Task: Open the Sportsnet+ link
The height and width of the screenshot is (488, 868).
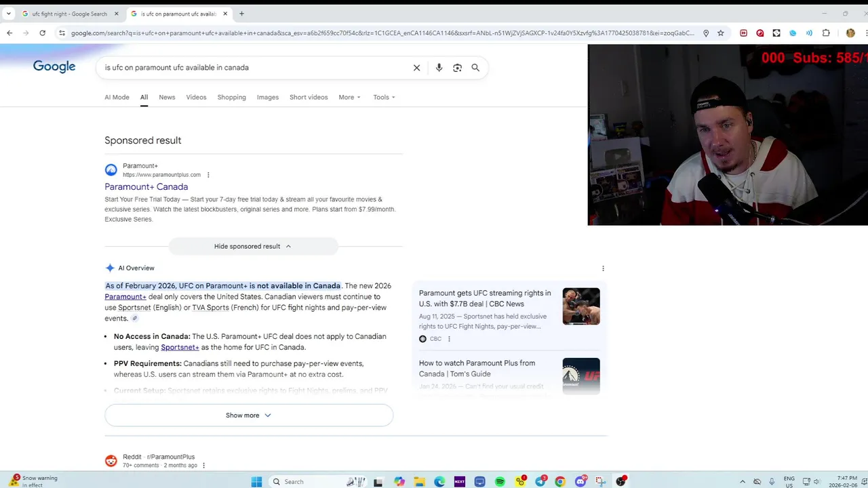Action: click(180, 347)
